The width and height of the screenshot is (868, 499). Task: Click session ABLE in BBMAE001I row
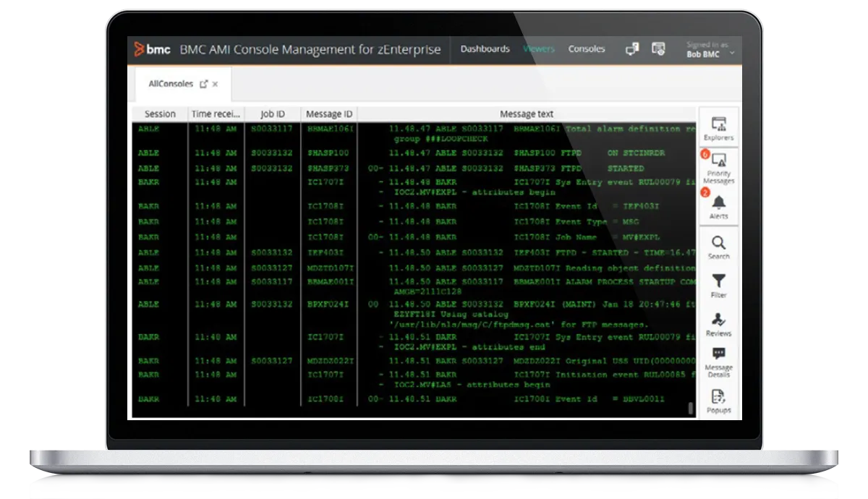[148, 282]
